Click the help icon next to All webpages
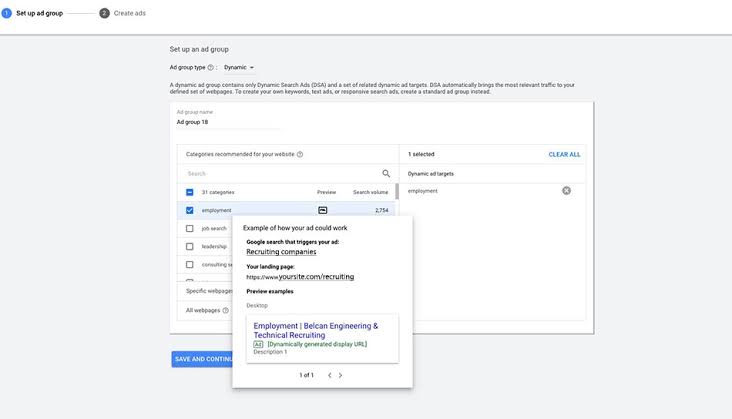732x419 pixels. (226, 310)
